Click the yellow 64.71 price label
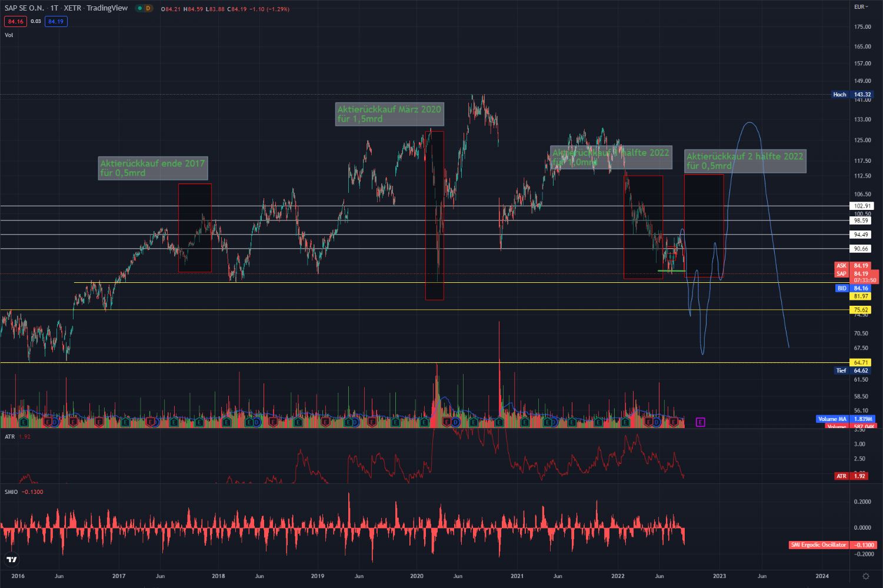 (861, 363)
